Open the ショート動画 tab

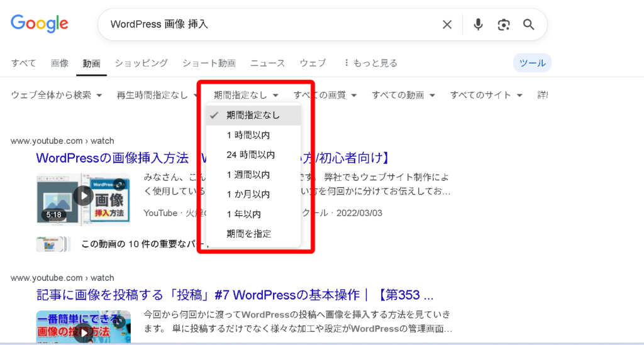point(209,63)
